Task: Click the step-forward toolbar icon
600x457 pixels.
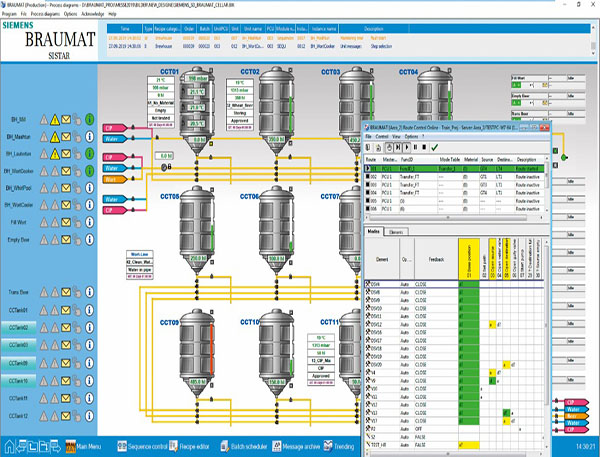Action: [x=398, y=147]
